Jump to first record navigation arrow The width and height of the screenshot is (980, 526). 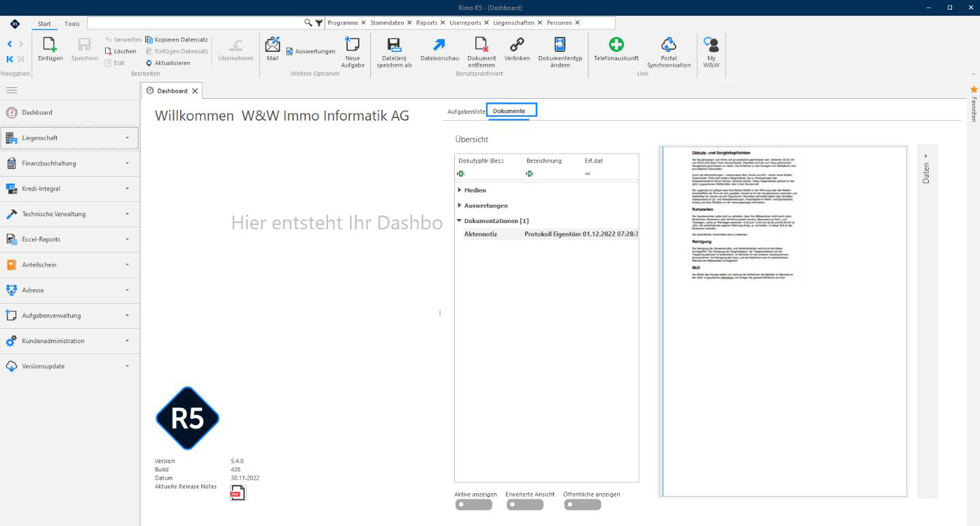pyautogui.click(x=9, y=59)
